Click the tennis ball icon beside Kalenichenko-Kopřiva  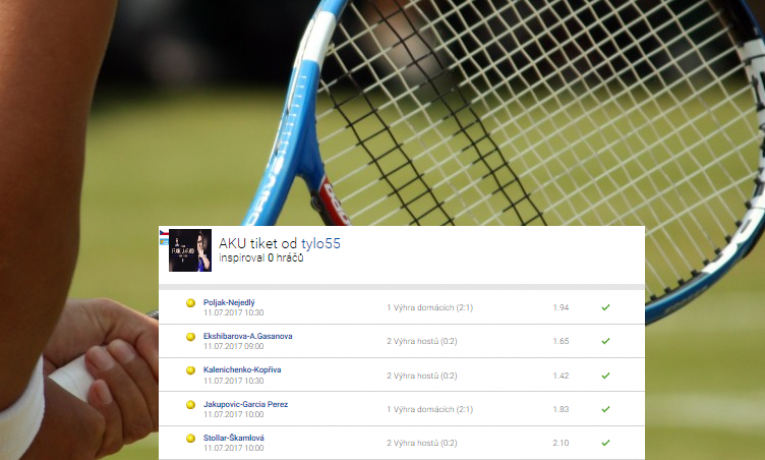(191, 370)
